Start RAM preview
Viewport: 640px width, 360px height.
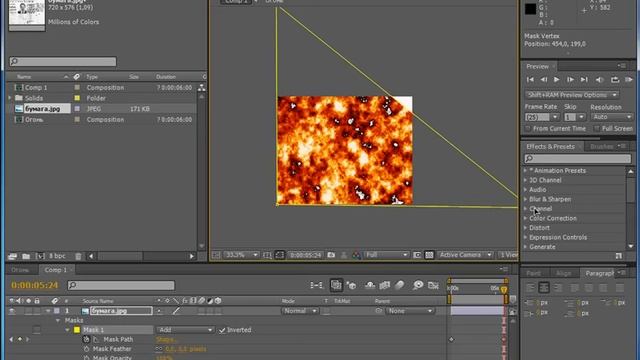pyautogui.click(x=629, y=80)
